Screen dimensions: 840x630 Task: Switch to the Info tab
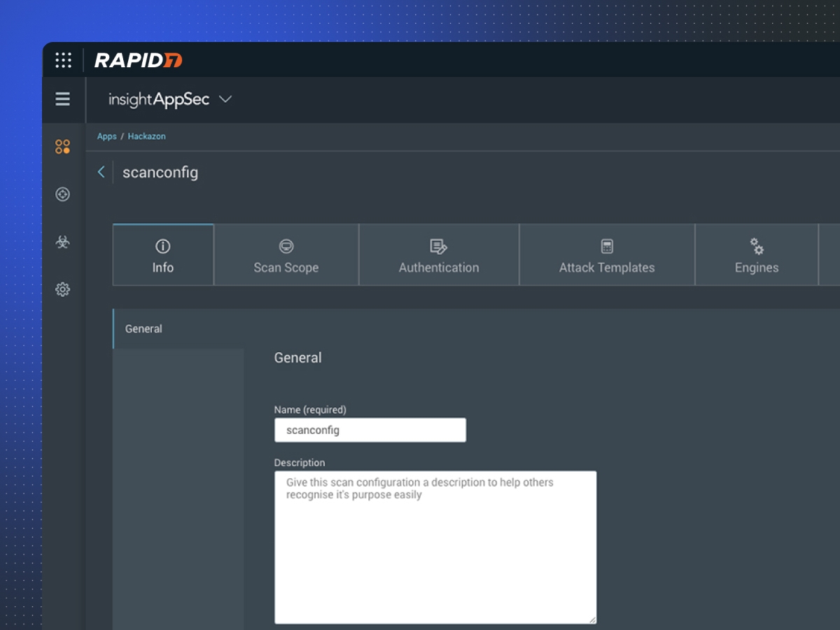[x=163, y=255]
